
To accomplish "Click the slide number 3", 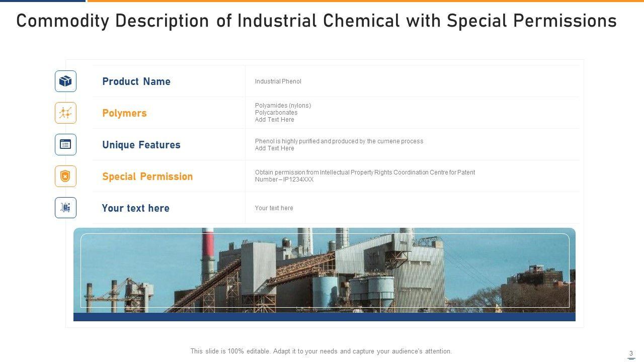I will 631,353.
